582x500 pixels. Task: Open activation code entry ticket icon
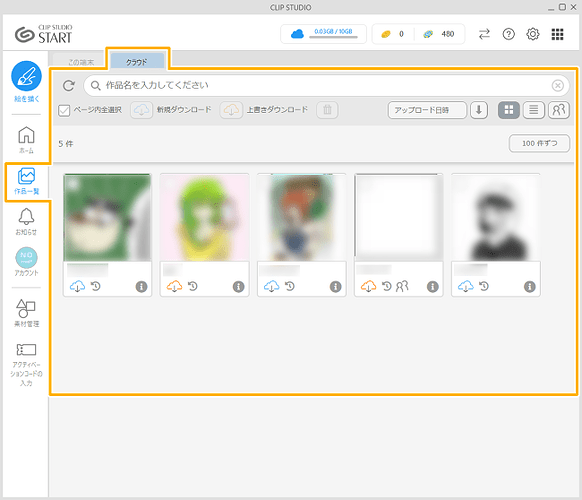(x=26, y=350)
